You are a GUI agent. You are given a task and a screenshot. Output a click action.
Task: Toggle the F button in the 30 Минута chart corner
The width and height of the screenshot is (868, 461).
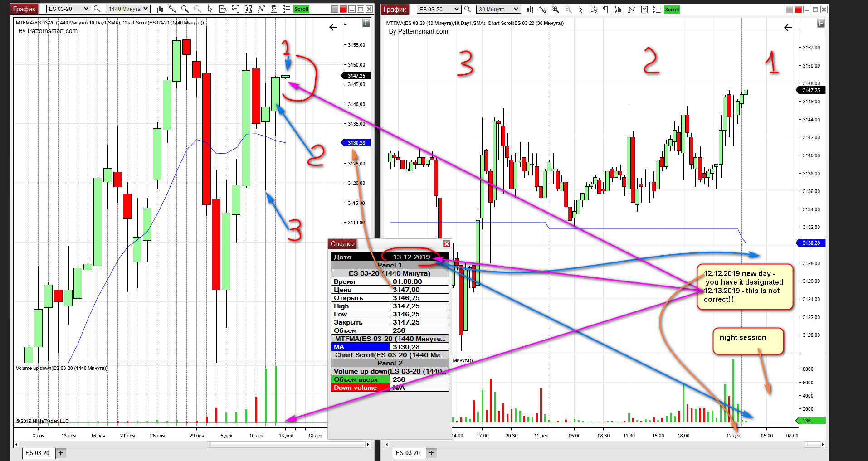point(821,24)
